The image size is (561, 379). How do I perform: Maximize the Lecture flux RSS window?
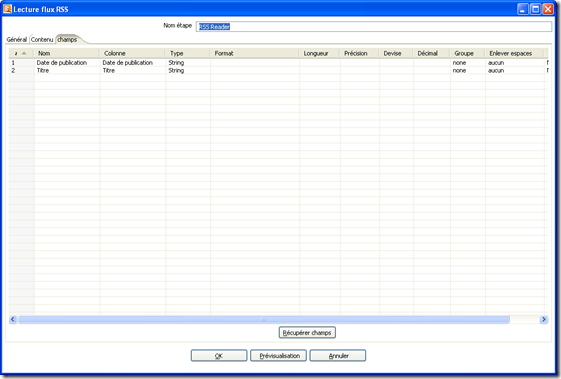(x=535, y=9)
